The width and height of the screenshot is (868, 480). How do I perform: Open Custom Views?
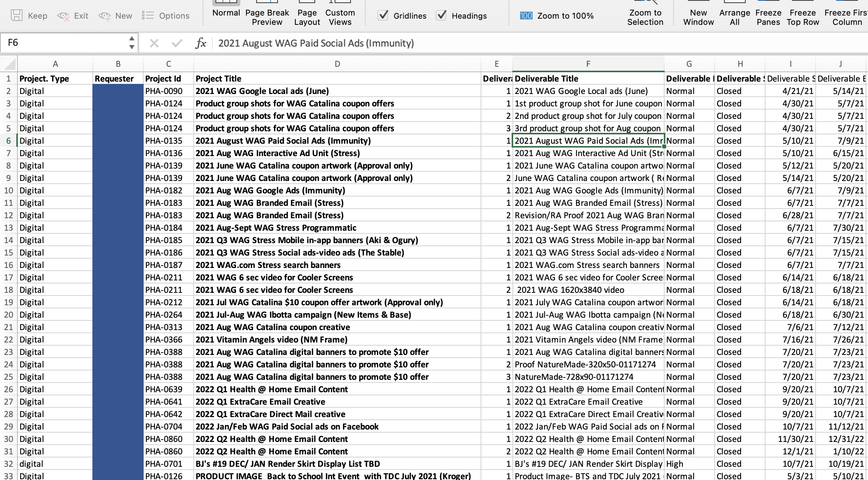click(x=340, y=13)
